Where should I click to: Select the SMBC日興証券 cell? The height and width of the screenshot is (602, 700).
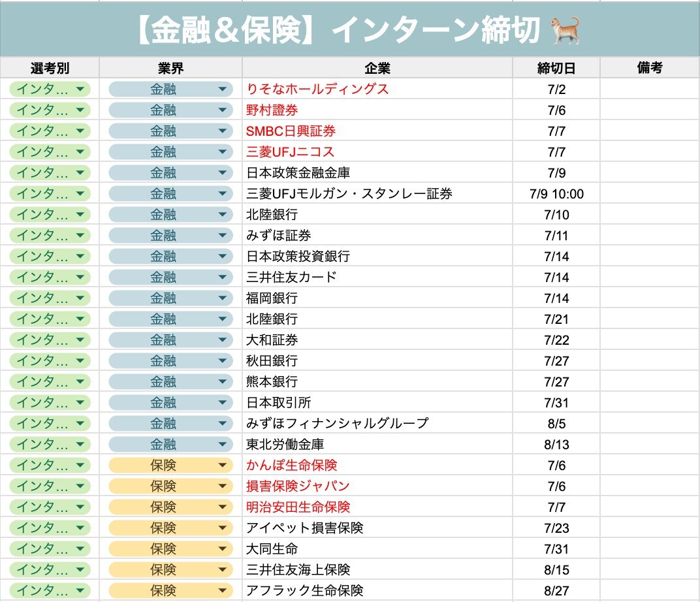377,131
